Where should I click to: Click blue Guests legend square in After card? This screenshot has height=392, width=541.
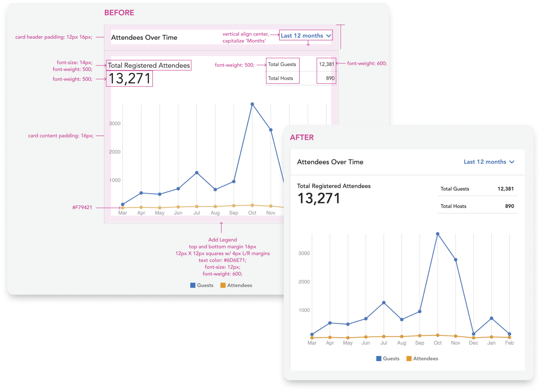379,359
